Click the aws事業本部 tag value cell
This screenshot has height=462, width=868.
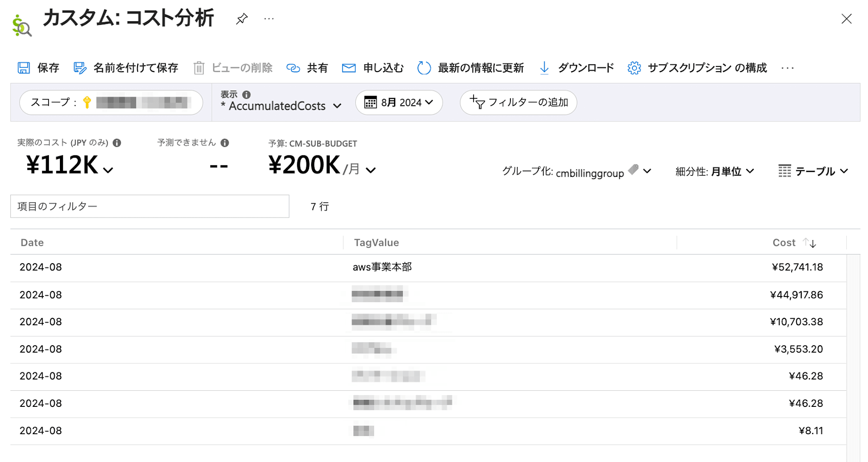(x=382, y=267)
